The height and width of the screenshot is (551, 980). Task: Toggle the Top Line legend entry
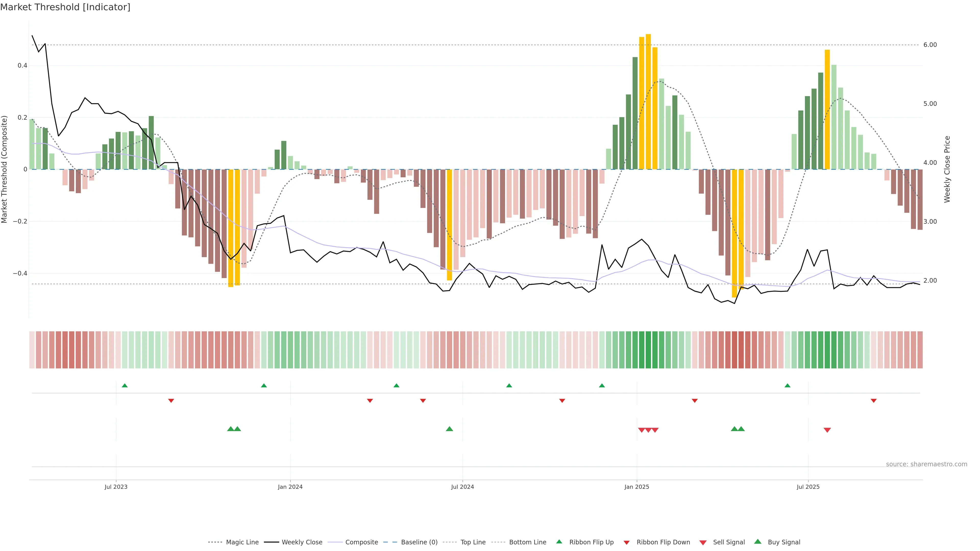pyautogui.click(x=473, y=542)
